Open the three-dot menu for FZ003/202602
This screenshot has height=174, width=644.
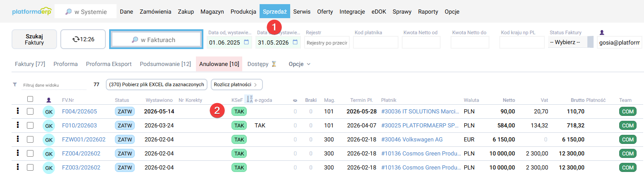tap(18, 167)
